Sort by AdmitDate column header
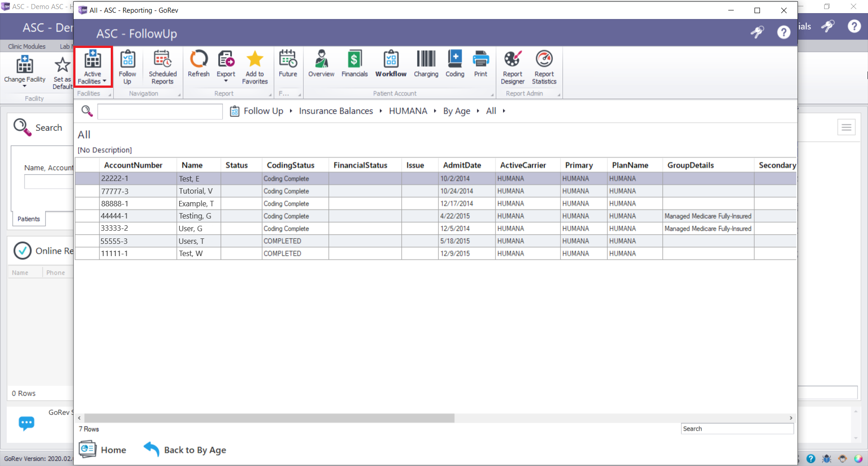Viewport: 868px width, 466px height. click(x=467, y=165)
